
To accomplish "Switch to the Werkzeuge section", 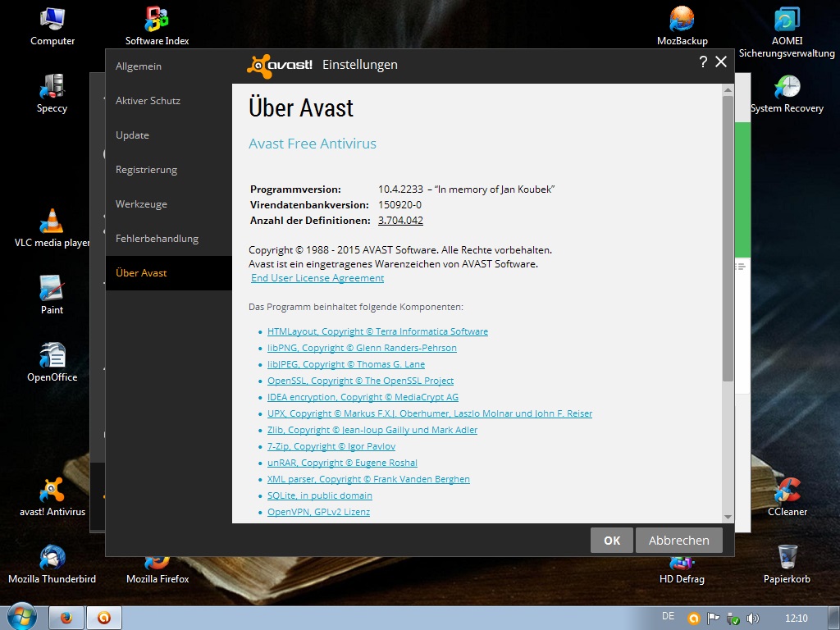I will coord(169,204).
